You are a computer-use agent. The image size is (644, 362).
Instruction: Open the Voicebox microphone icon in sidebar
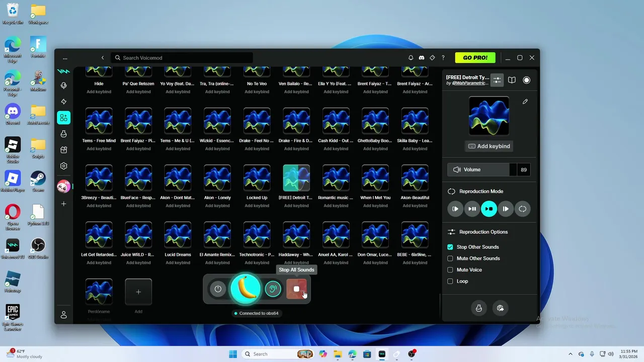(x=63, y=85)
